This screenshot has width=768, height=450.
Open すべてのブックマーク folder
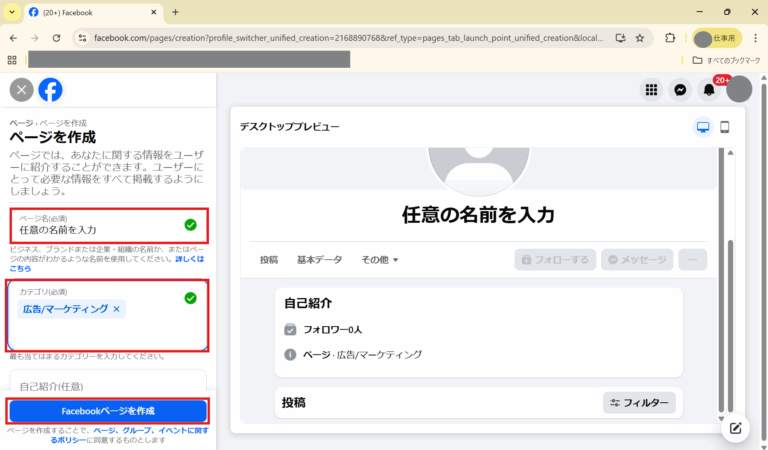726,60
